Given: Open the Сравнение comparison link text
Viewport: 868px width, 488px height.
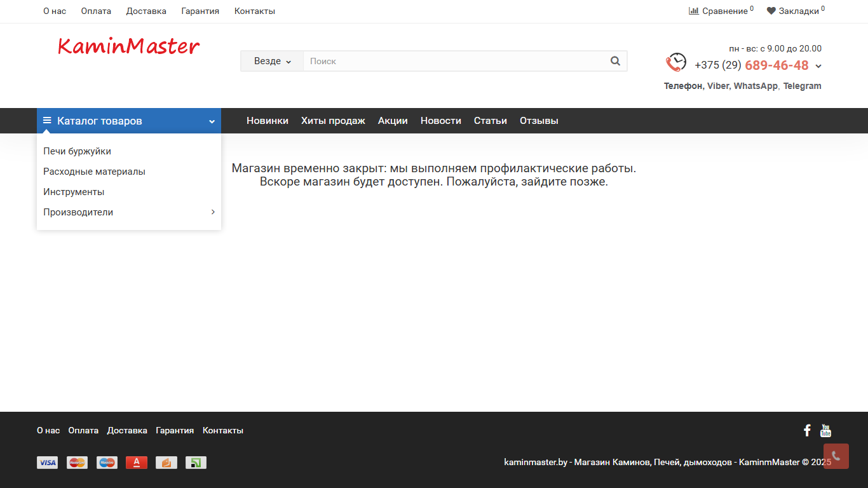Looking at the screenshot, I should (x=725, y=11).
